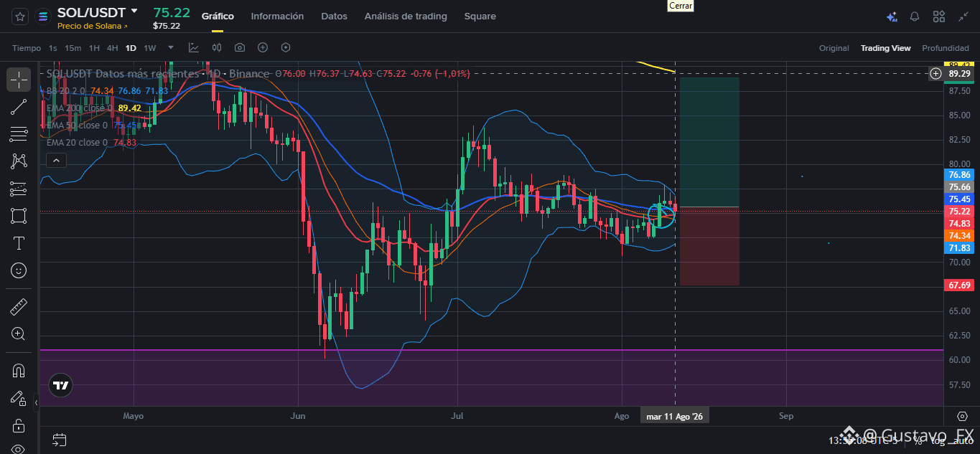
Task: Select the rectangle shapes tool
Action: [x=19, y=216]
